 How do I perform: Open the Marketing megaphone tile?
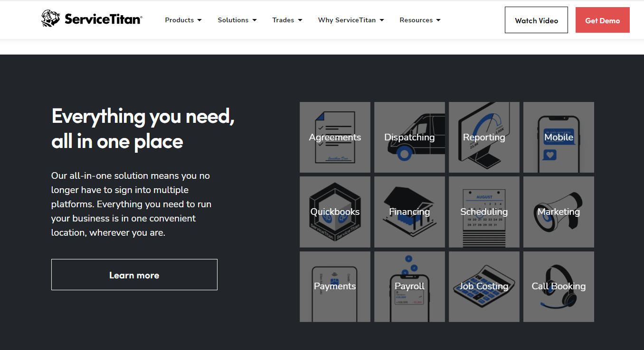pyautogui.click(x=559, y=212)
